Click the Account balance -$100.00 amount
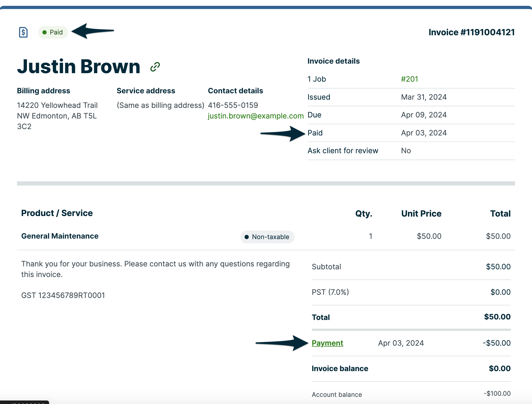Image resolution: width=532 pixels, height=404 pixels. click(x=497, y=393)
